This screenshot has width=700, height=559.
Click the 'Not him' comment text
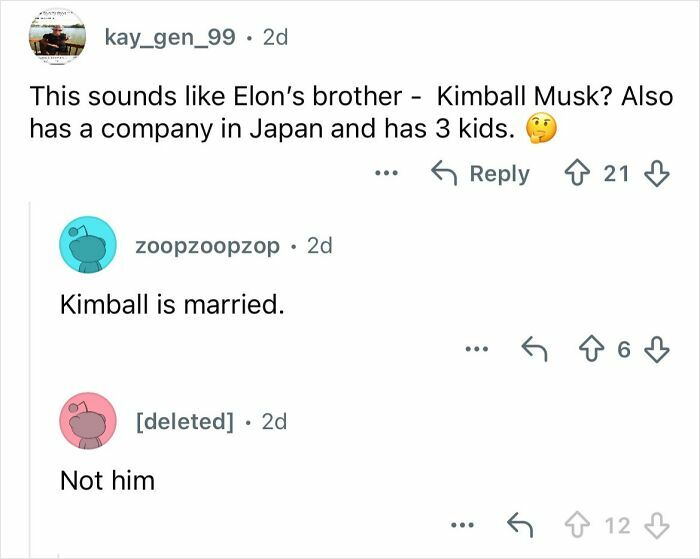click(x=108, y=481)
